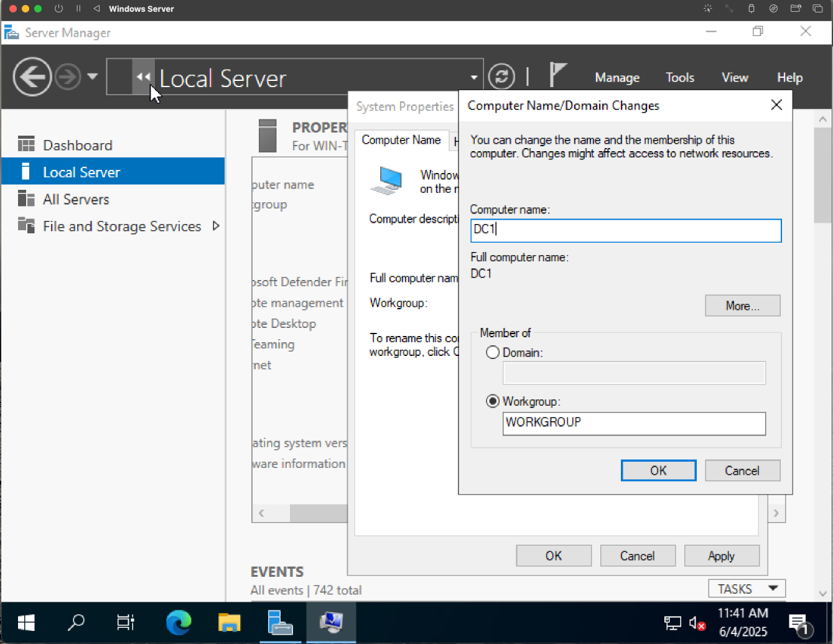Click the properties panel right scroll arrow
The height and width of the screenshot is (644, 833).
tap(776, 513)
